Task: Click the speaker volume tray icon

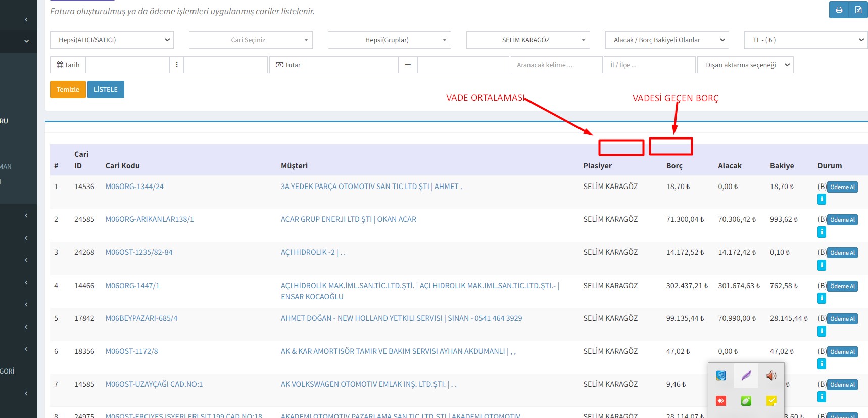Action: (771, 376)
